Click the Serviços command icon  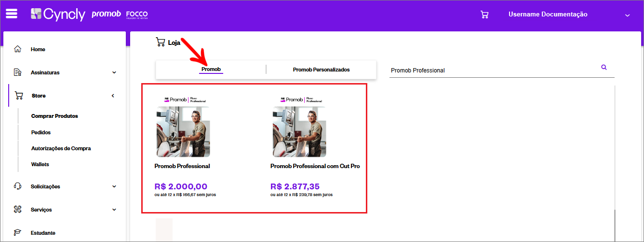(18, 210)
